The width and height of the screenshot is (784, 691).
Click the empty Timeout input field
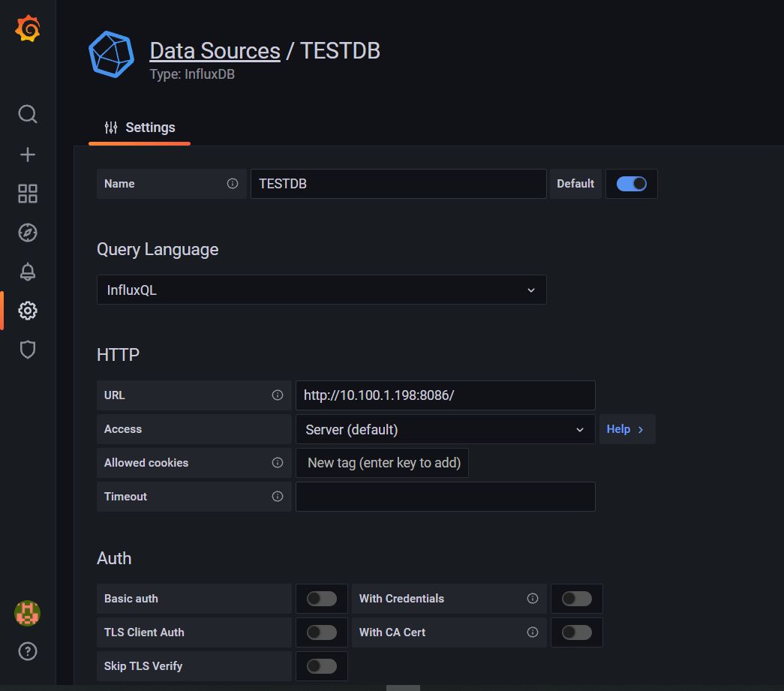[446, 496]
